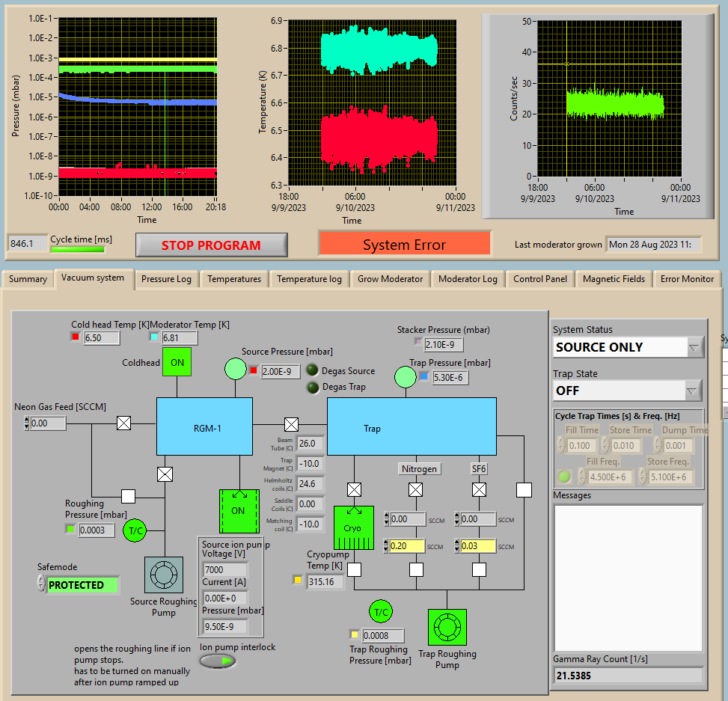Screen dimensions: 728x701
Task: Click the Nitrogen 0.20 SCCM setpoint field
Action: click(x=407, y=546)
